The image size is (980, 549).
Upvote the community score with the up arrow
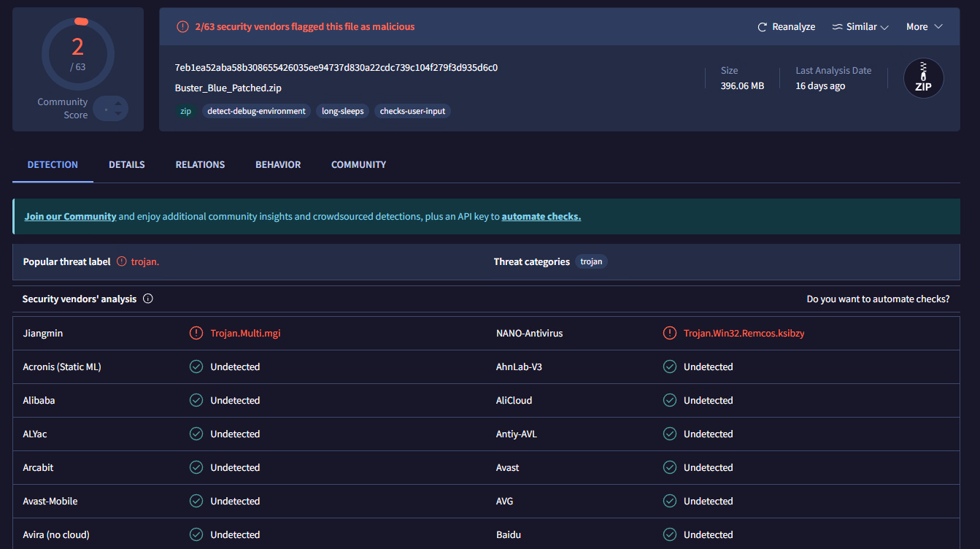(119, 103)
